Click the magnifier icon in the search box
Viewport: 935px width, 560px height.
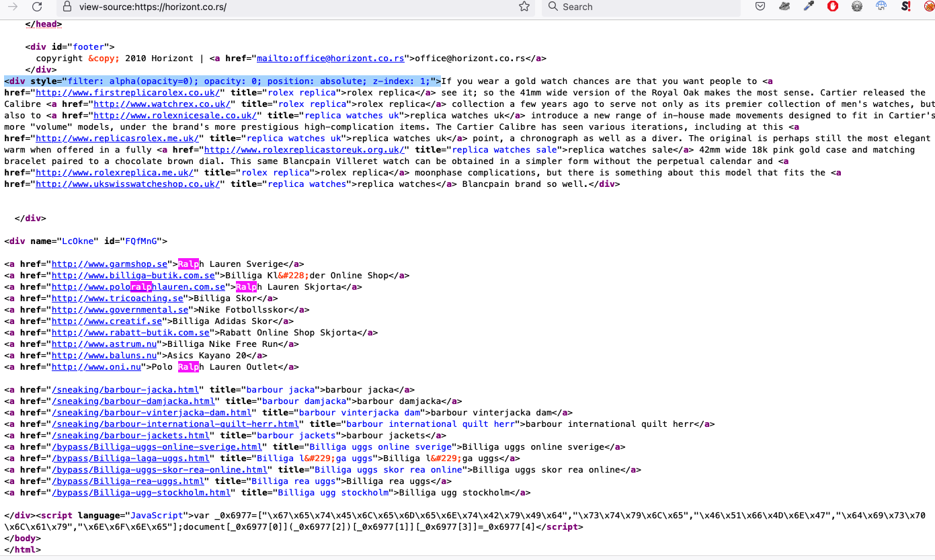(x=553, y=7)
